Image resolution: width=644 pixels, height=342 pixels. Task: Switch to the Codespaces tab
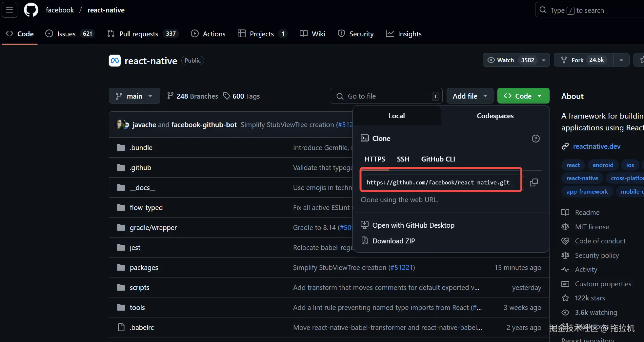(495, 116)
